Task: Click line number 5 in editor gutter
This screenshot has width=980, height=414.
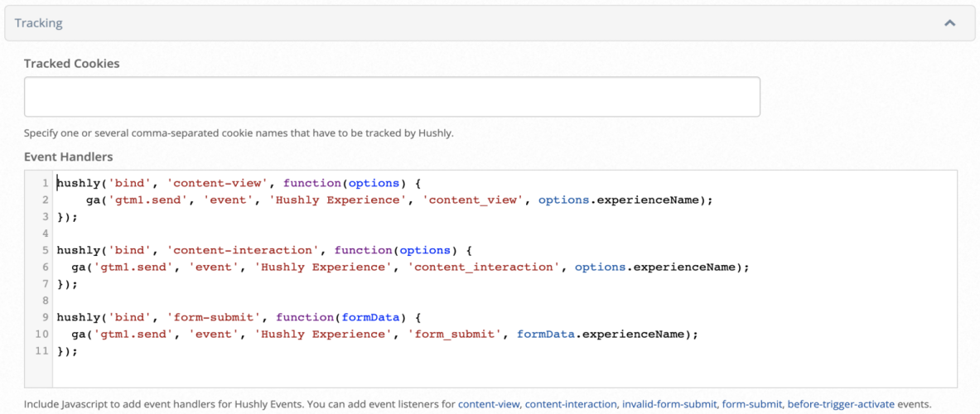Action: (x=45, y=250)
